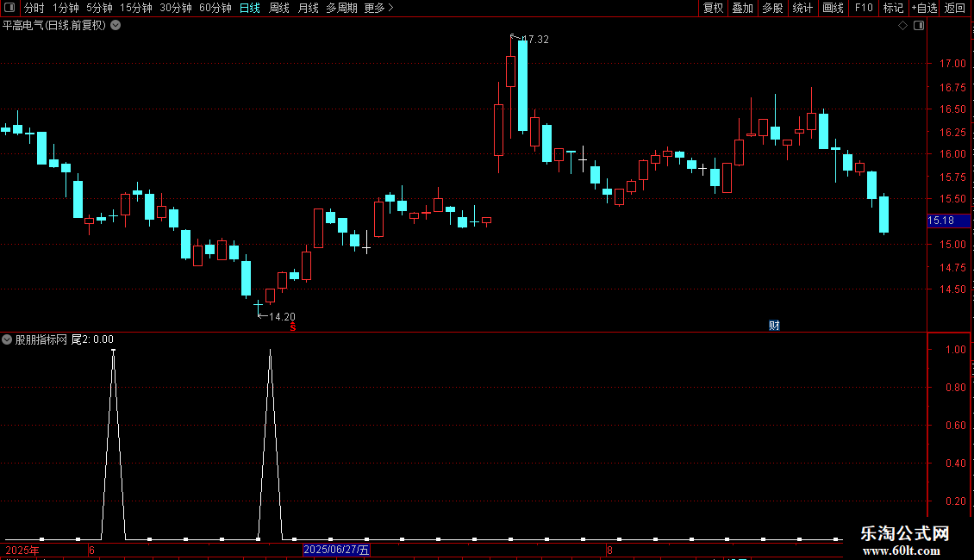Click the 叠加 overlay button
This screenshot has width=974, height=560.
(x=742, y=8)
